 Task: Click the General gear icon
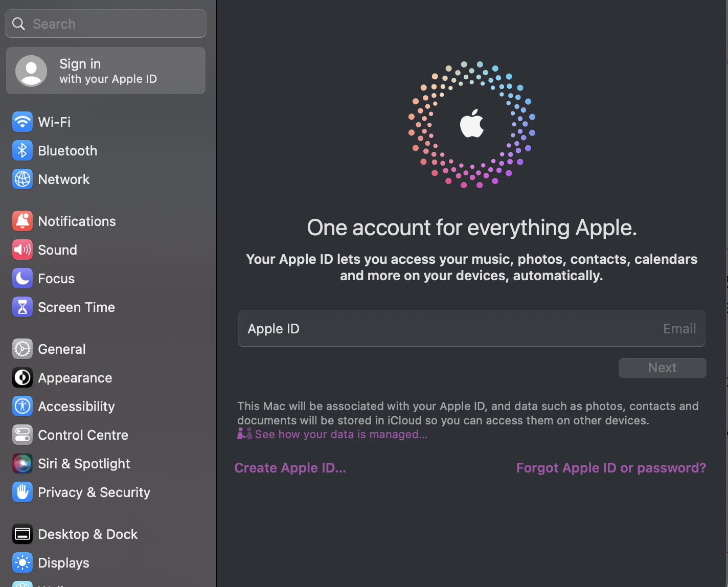coord(22,349)
